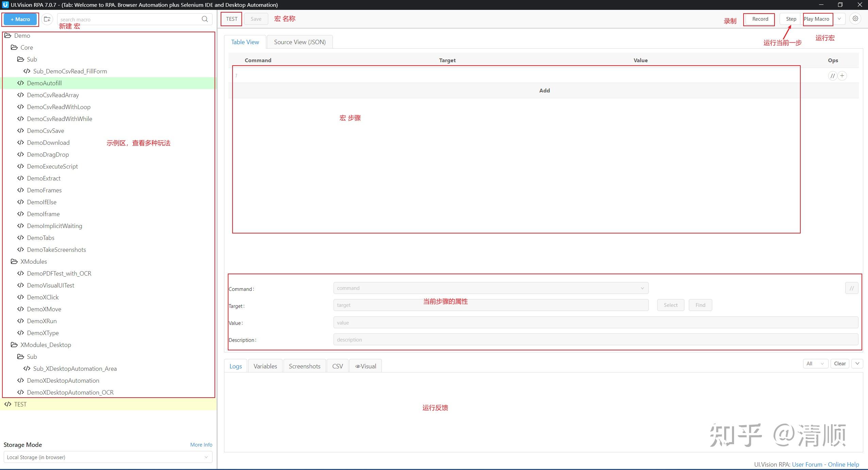Click the Select button next to Target
This screenshot has width=868, height=470.
click(x=670, y=305)
